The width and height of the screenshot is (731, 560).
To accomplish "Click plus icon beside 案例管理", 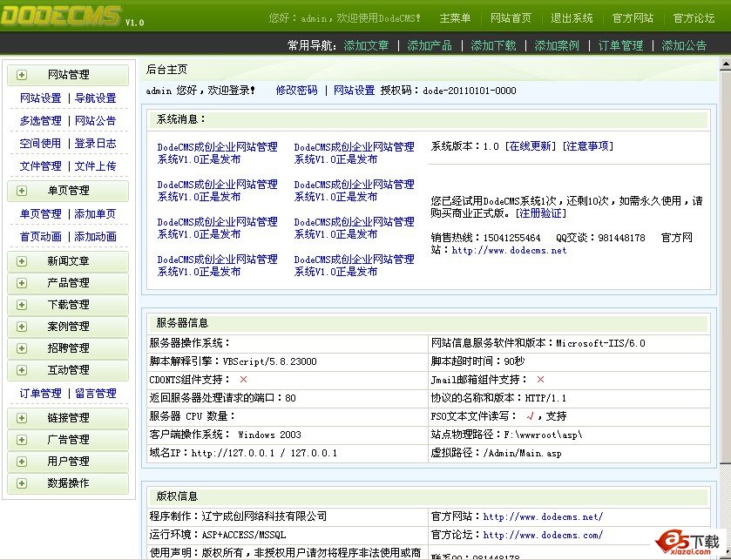I will point(22,327).
